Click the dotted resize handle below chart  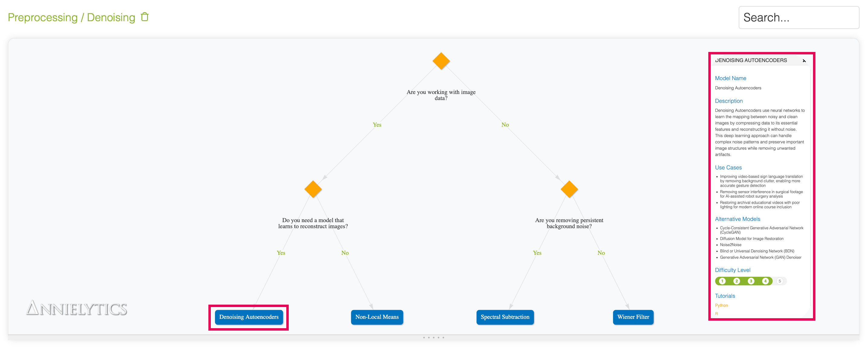[x=434, y=338]
